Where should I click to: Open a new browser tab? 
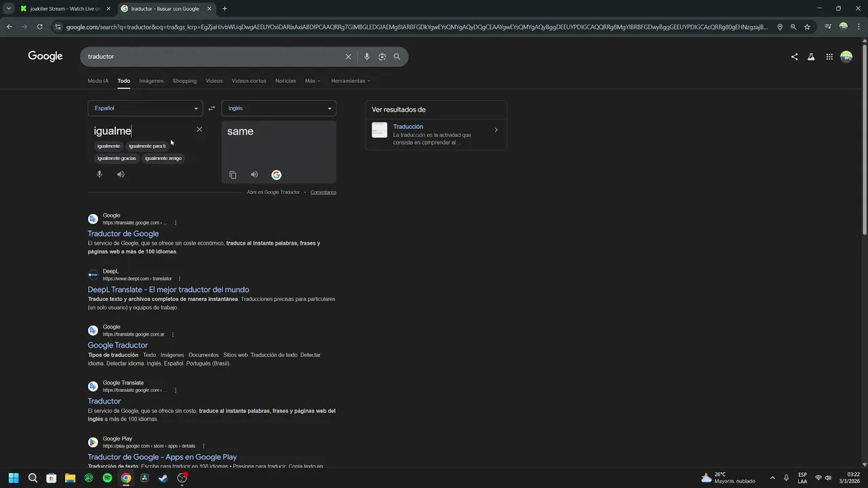[x=224, y=9]
